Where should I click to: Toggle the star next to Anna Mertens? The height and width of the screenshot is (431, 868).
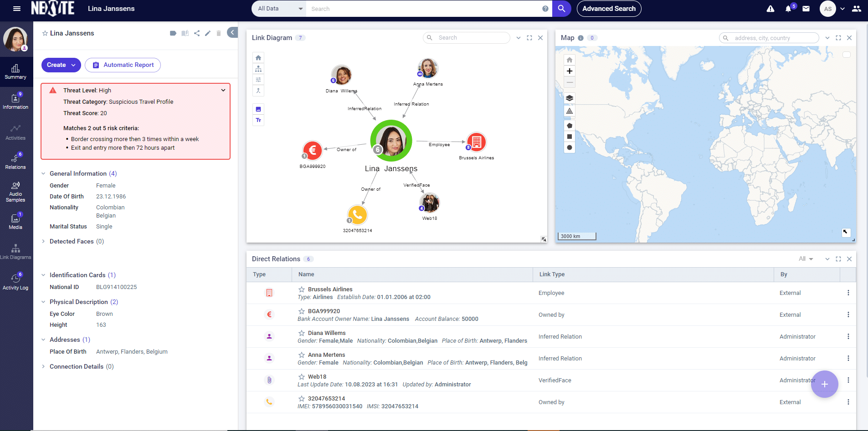click(301, 355)
